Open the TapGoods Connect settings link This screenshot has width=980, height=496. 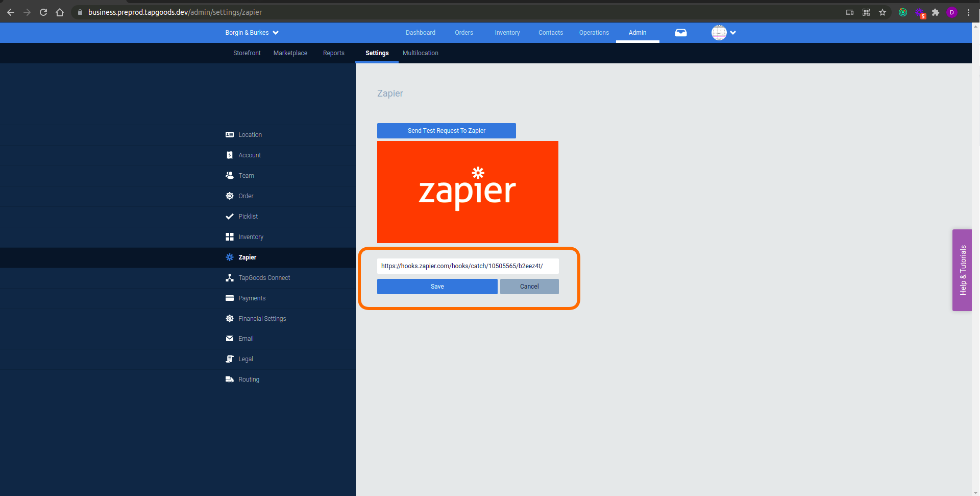tap(264, 278)
